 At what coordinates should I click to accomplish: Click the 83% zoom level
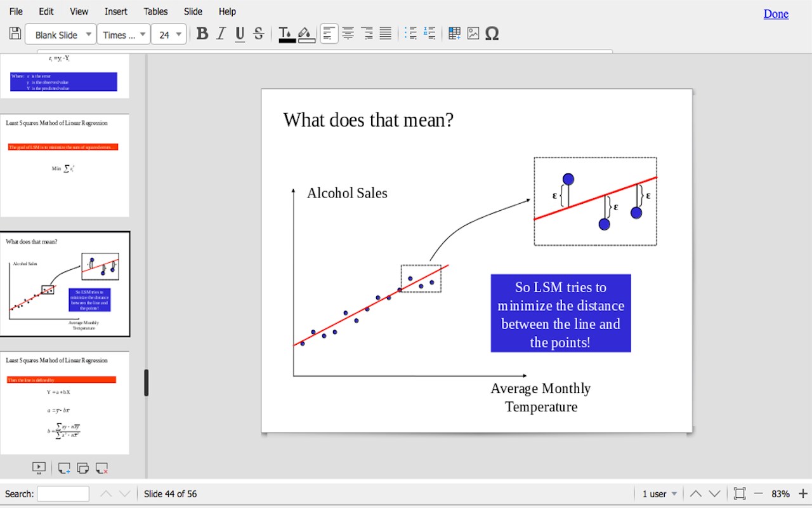point(780,493)
